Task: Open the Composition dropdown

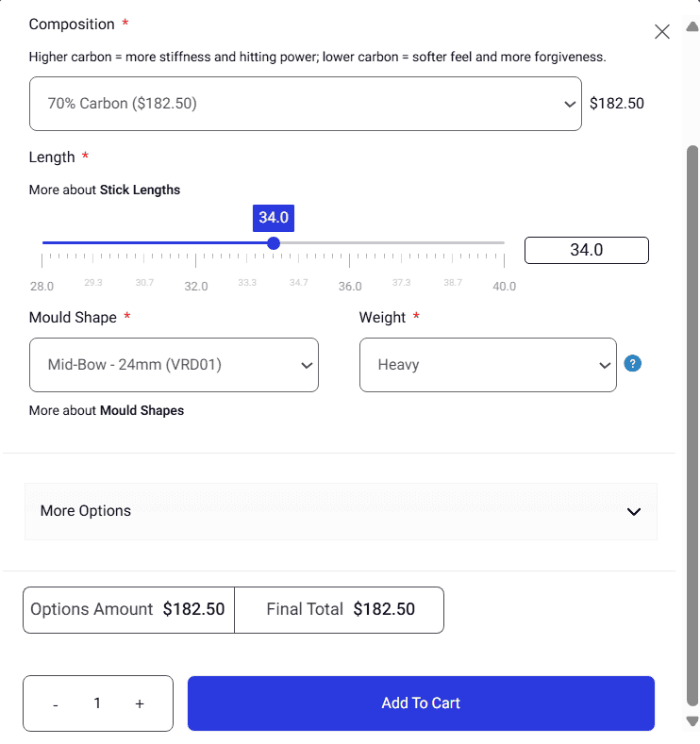Action: pyautogui.click(x=305, y=104)
